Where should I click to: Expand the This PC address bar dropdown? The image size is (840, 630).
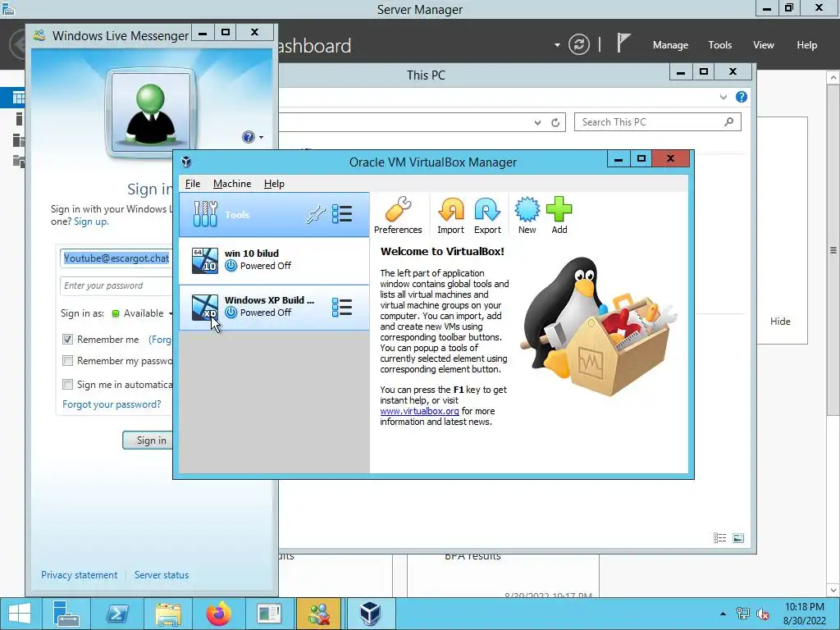click(537, 123)
